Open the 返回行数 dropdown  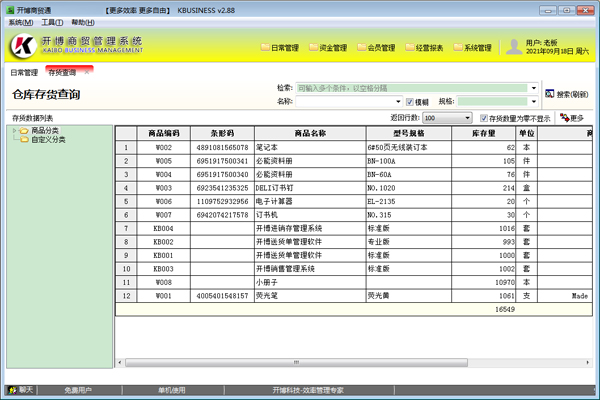point(447,118)
